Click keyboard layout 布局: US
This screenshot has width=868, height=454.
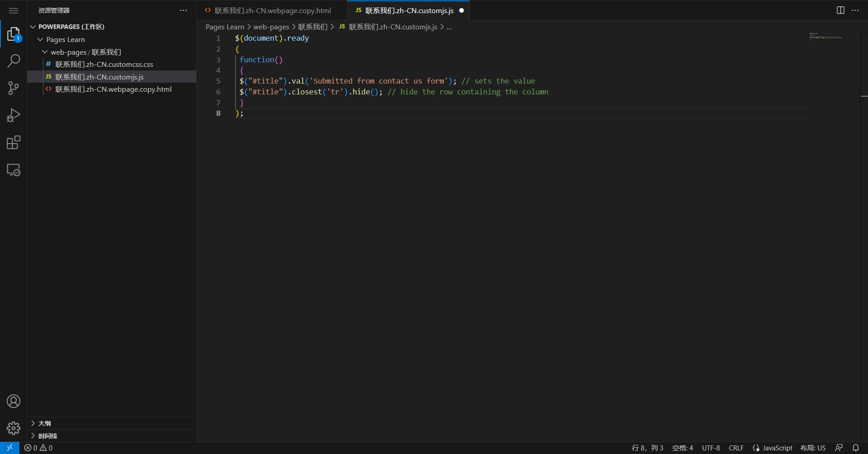813,448
